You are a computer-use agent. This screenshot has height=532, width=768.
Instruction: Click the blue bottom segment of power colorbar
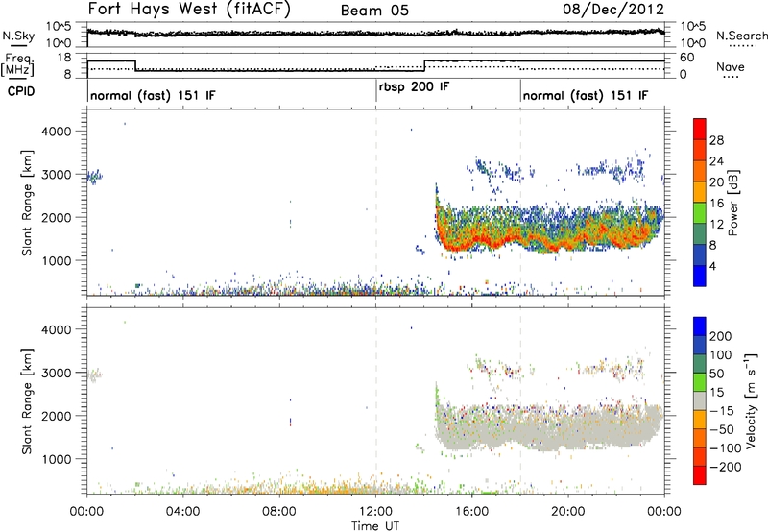(x=700, y=276)
